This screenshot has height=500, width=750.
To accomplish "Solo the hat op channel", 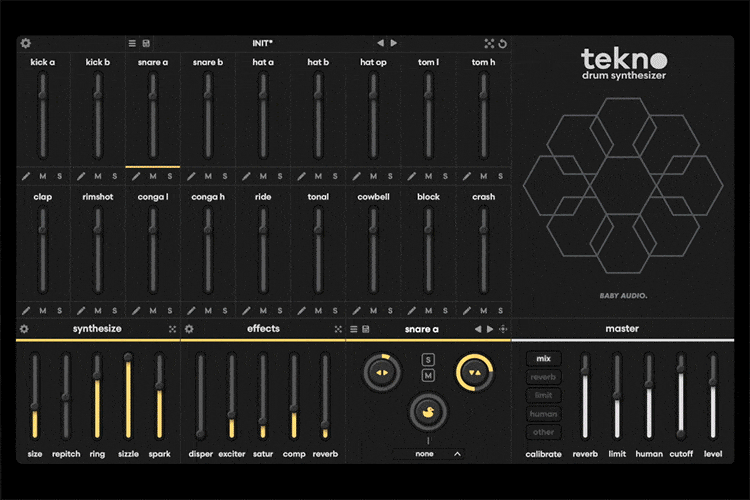I will click(x=389, y=175).
